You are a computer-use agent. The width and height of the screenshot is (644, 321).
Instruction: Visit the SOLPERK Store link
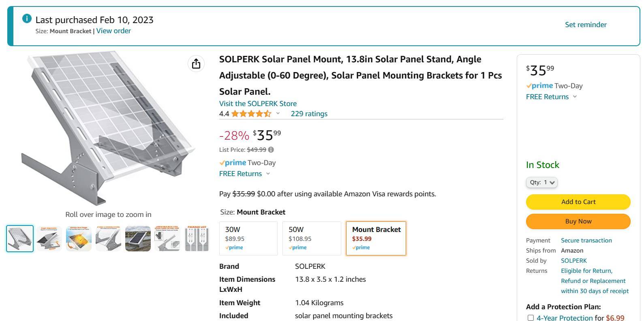point(258,104)
